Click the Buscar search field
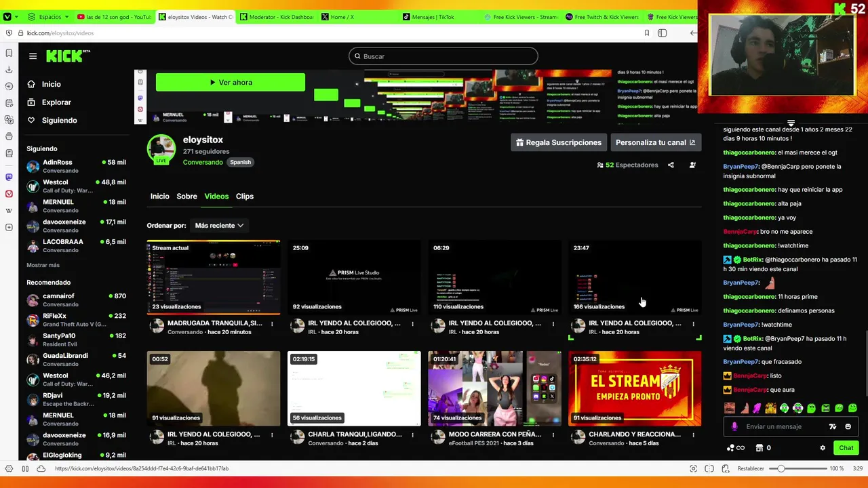The image size is (868, 488). (x=443, y=56)
